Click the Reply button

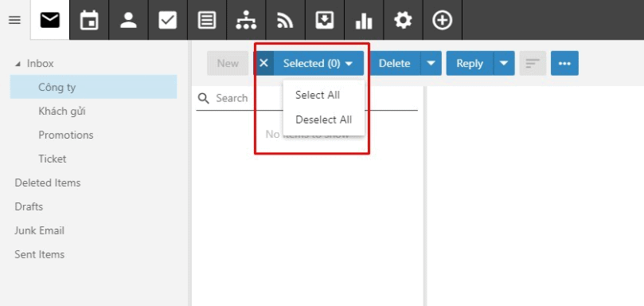[470, 63]
